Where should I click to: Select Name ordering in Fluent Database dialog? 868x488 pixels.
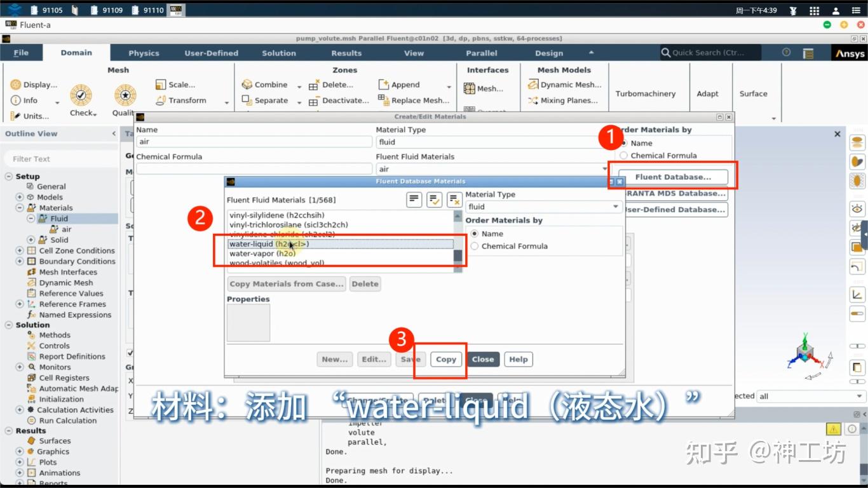pos(474,234)
